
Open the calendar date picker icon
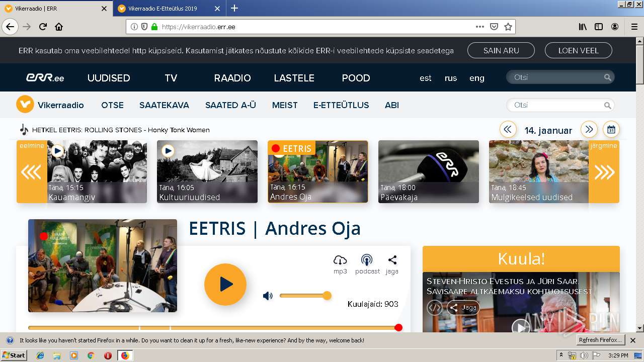click(611, 129)
